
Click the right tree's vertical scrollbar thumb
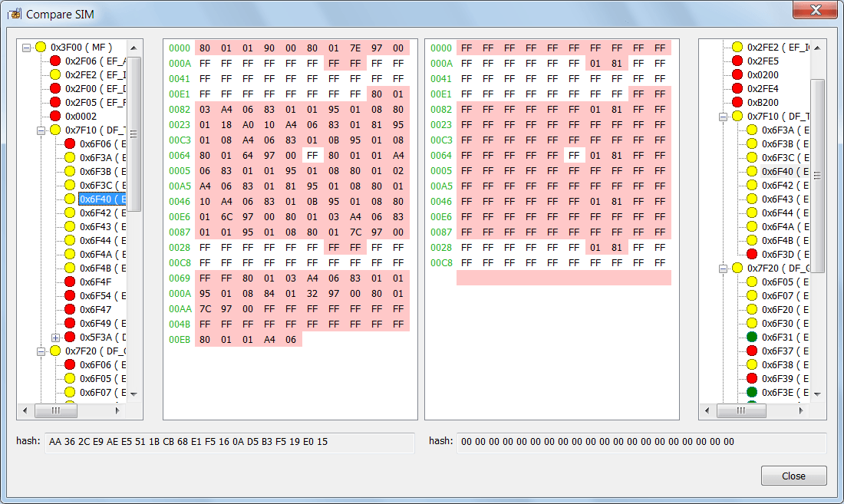click(x=818, y=175)
